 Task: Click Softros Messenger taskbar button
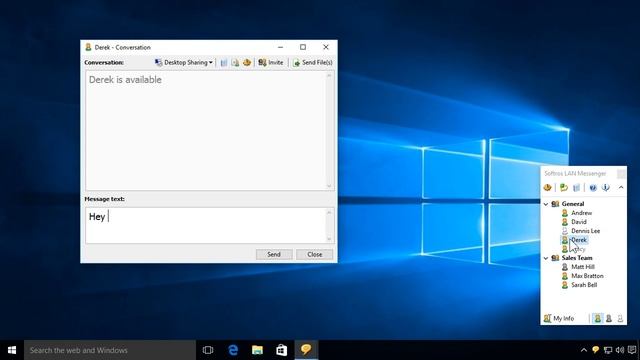tap(306, 350)
